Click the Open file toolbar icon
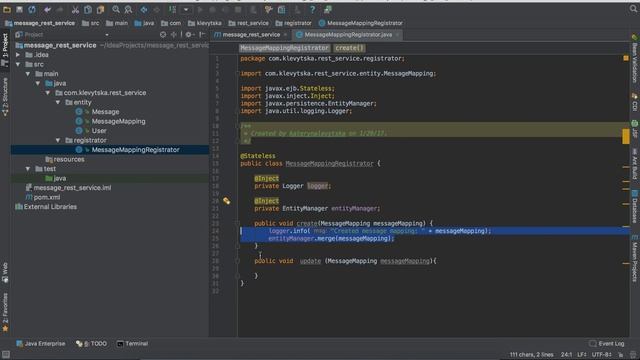Screen dimensions: 640x360 click(7, 9)
